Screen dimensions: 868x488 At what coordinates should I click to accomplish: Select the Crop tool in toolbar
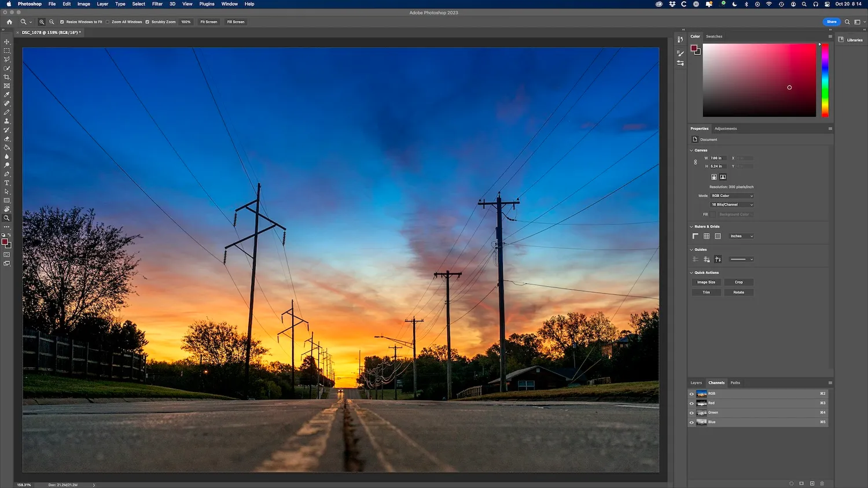coord(7,77)
